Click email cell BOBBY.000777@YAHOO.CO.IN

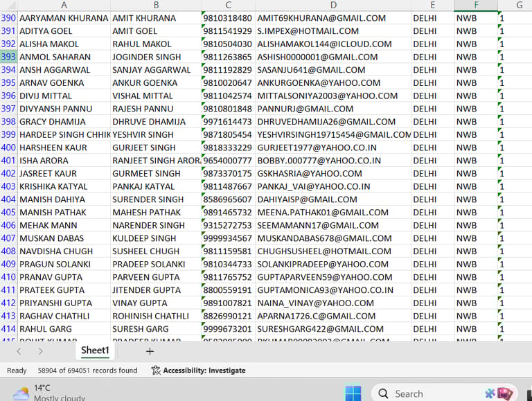tap(319, 161)
